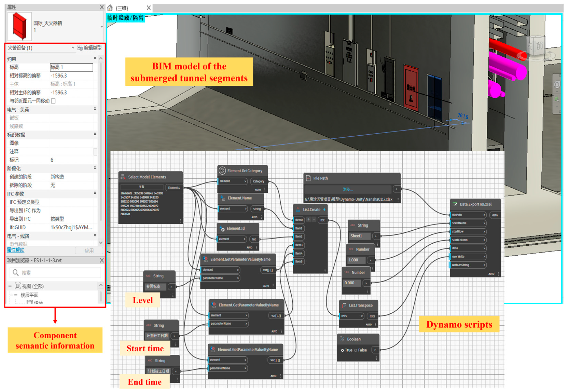This screenshot has width=567, height=392.
Task: Click the Element.GetCategory node icon
Action: (x=222, y=171)
